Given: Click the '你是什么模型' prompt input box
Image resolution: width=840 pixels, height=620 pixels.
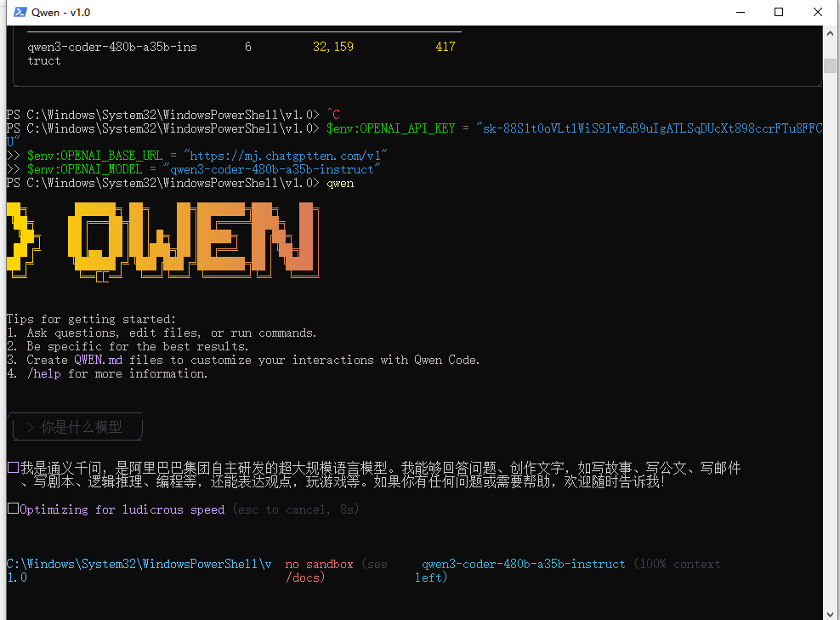Looking at the screenshot, I should (77, 427).
